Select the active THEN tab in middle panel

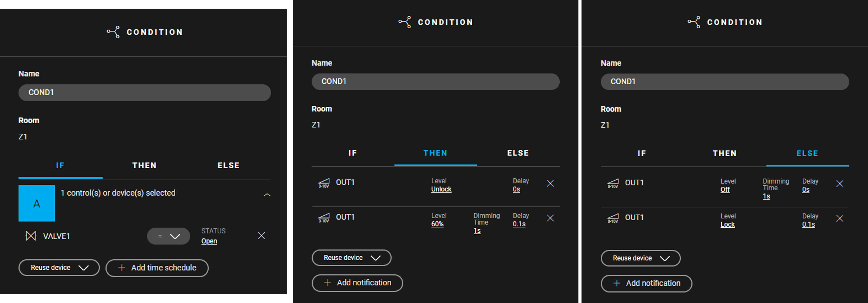(x=435, y=153)
